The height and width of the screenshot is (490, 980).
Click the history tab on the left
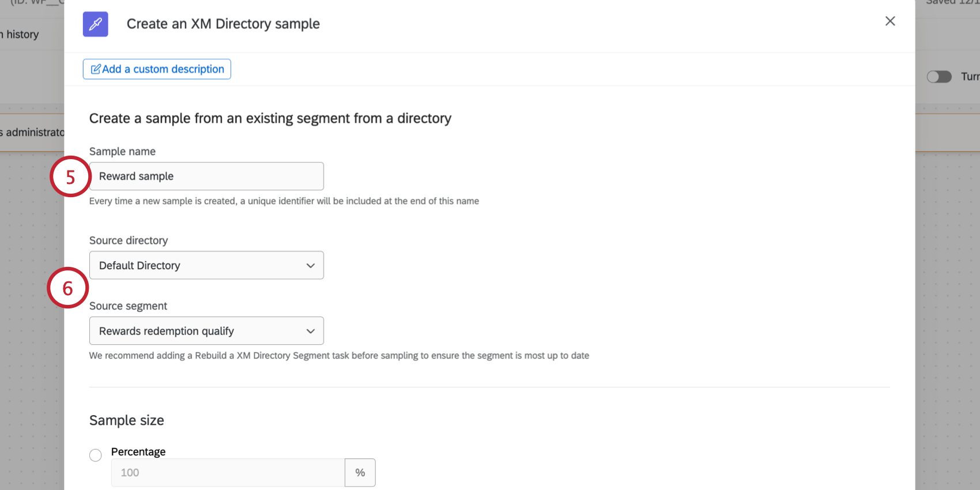21,34
